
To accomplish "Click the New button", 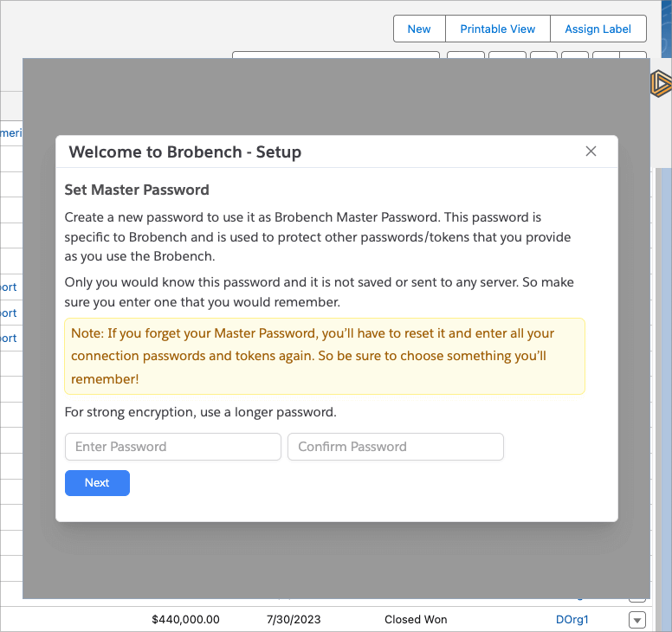I will (x=419, y=29).
